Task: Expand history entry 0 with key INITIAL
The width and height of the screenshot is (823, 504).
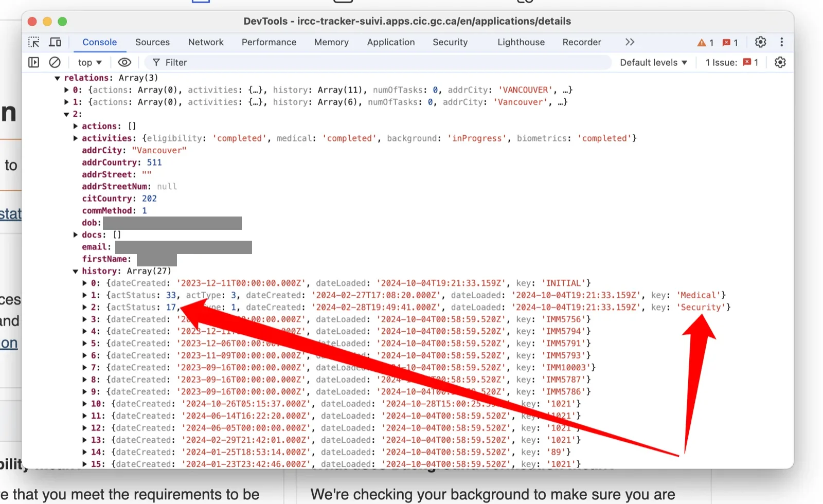Action: point(85,283)
